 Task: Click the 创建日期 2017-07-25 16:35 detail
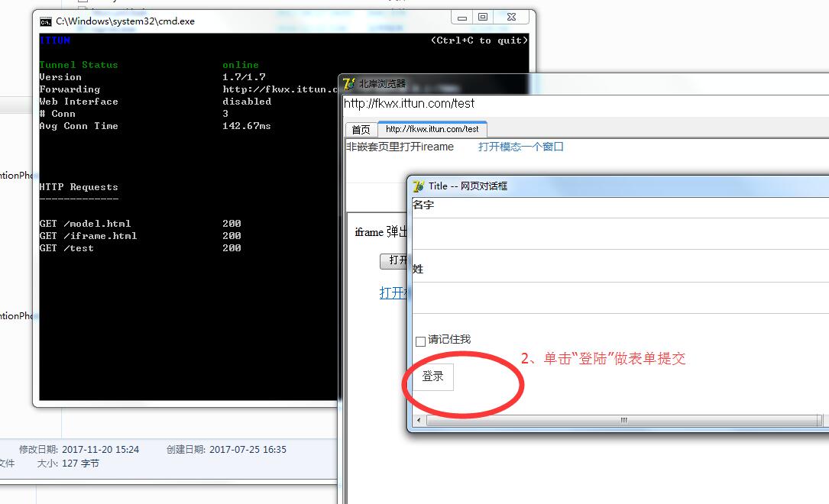pos(226,450)
